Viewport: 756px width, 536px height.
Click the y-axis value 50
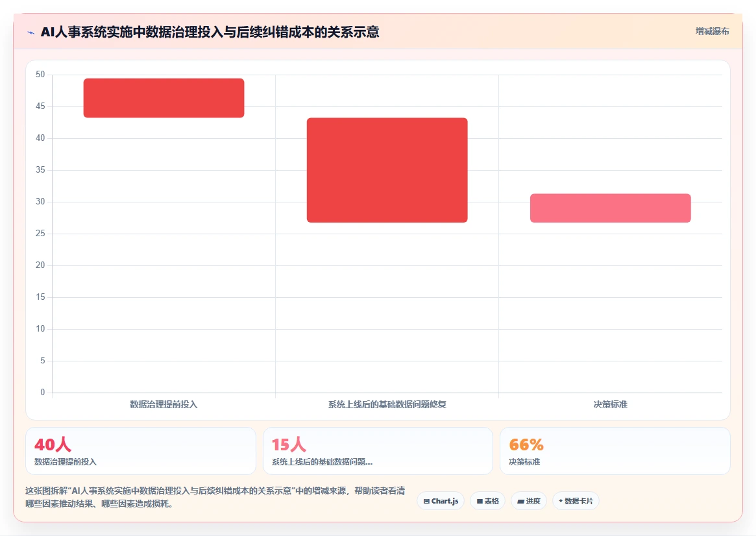click(40, 74)
